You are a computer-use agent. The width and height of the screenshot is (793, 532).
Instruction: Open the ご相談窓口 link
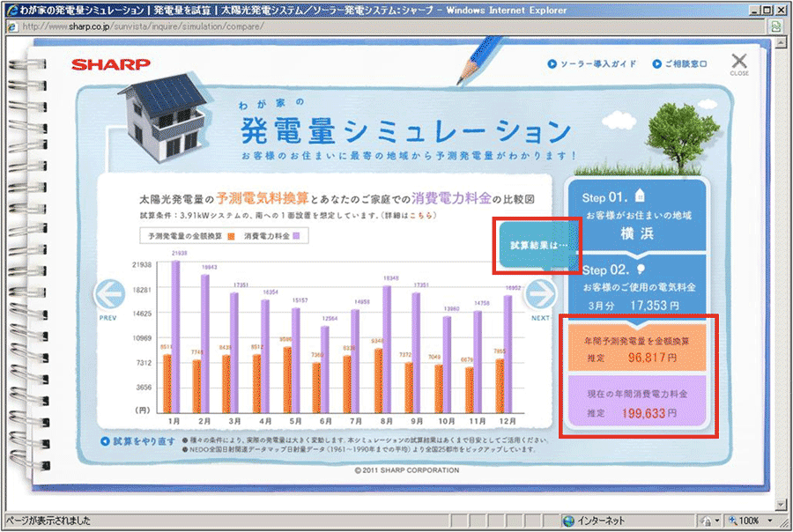pyautogui.click(x=680, y=64)
